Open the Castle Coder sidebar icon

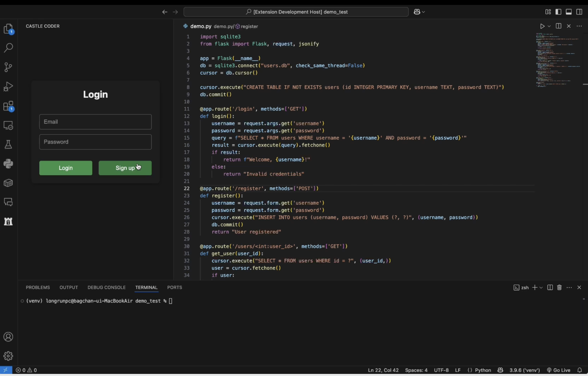[x=8, y=222]
